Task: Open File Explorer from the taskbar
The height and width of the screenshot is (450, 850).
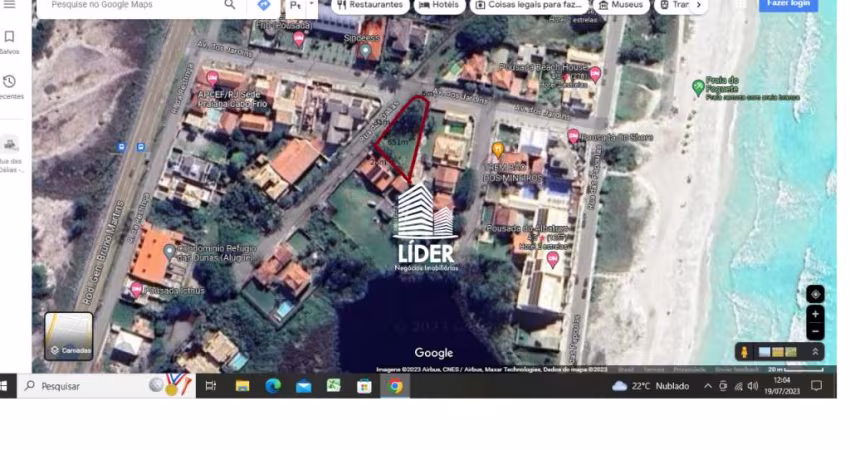Action: (242, 386)
